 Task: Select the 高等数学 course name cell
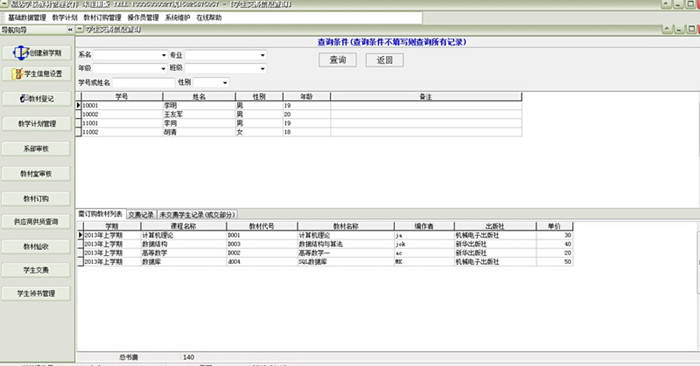[183, 253]
